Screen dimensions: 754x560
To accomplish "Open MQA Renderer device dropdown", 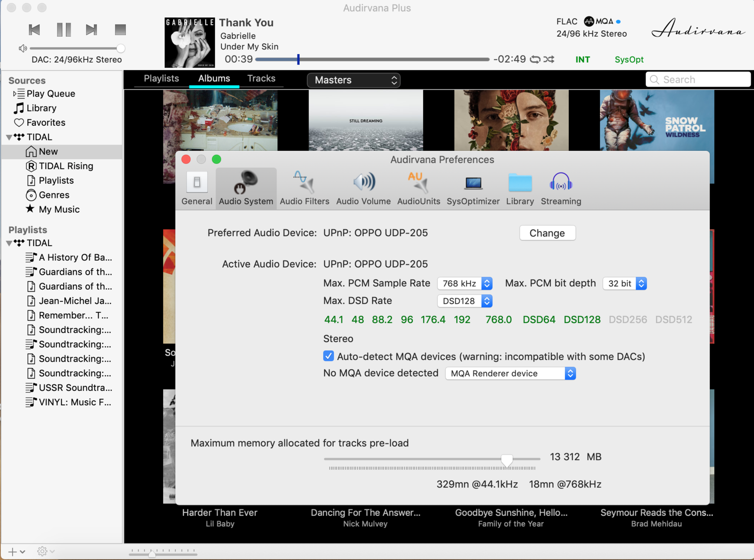I will tap(511, 373).
